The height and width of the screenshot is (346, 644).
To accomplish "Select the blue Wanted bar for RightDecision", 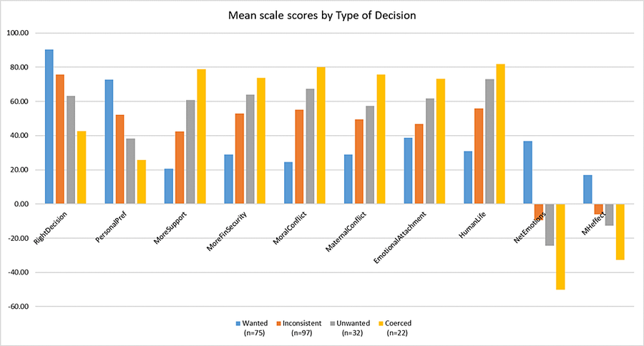I will [x=49, y=127].
